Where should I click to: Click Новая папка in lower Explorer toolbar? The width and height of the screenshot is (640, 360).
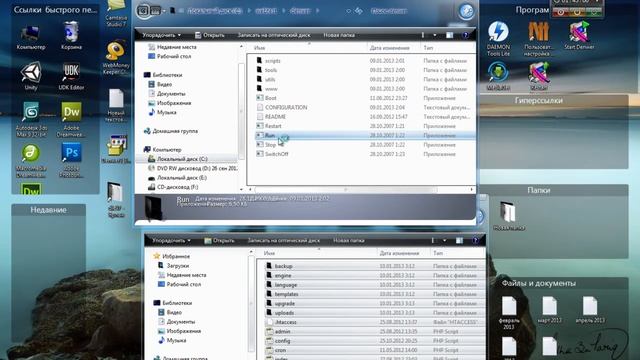349,241
